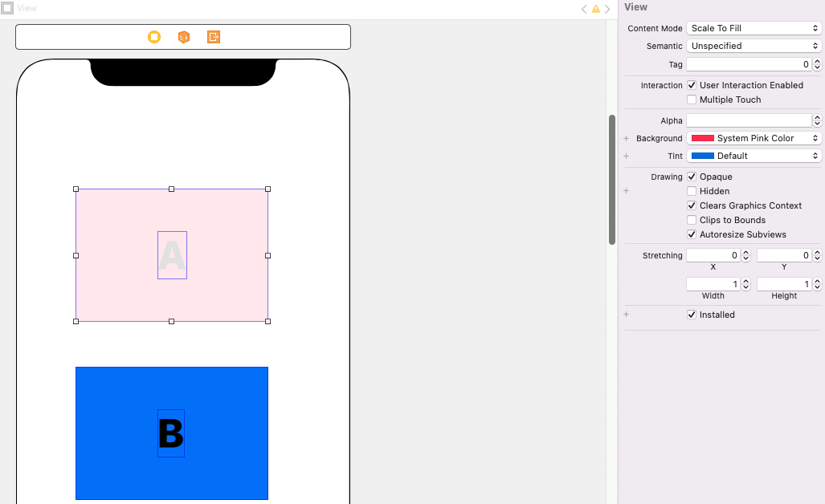
Task: Open the Semantic dropdown
Action: pyautogui.click(x=754, y=46)
